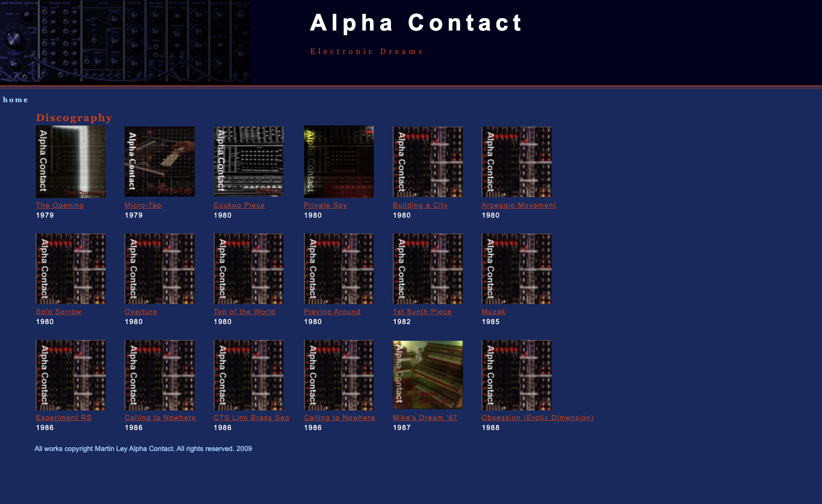Viewport: 822px width, 504px height.
Task: Click the Arpeggio Movement title link
Action: (518, 205)
